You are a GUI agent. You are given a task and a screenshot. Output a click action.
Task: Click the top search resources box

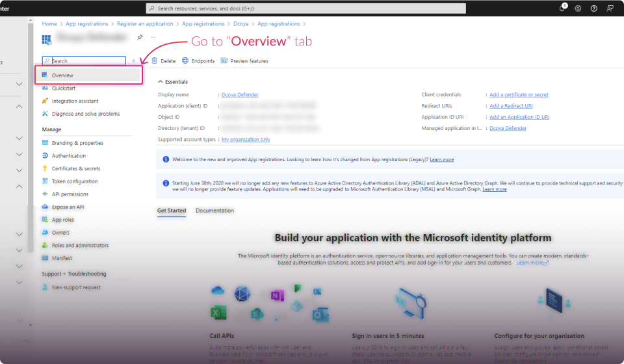[x=305, y=8]
